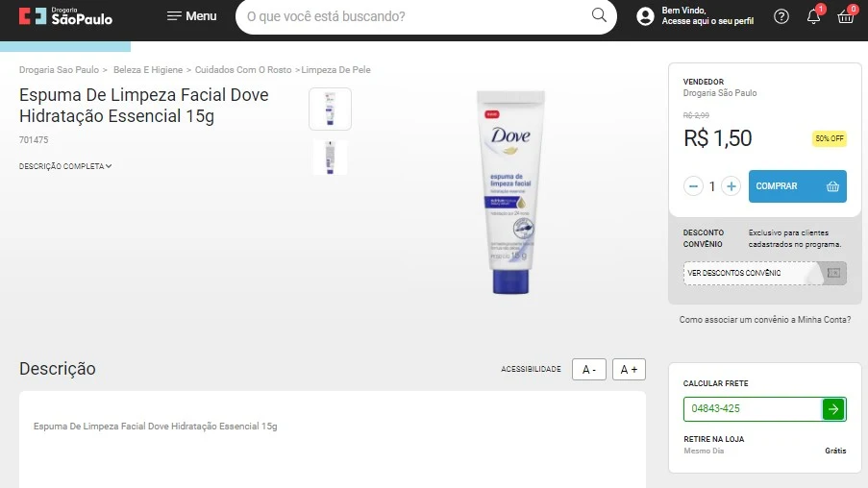This screenshot has width=868, height=488.
Task: Click product code 701475
Action: point(34,140)
